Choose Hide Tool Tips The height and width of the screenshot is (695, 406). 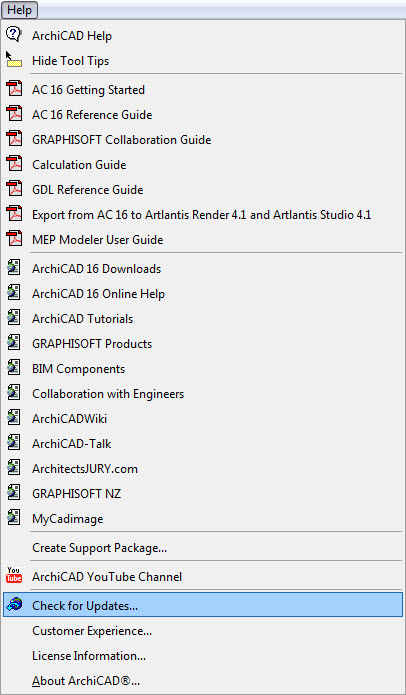point(203,61)
